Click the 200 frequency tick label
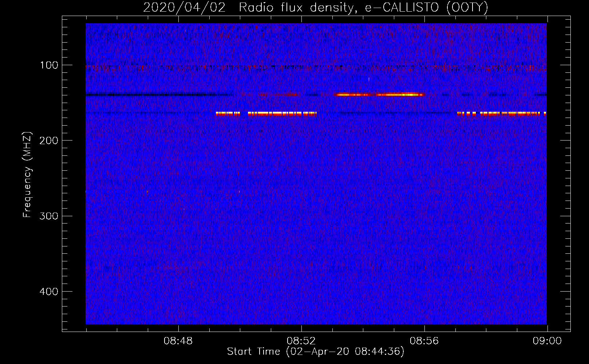 (48, 141)
